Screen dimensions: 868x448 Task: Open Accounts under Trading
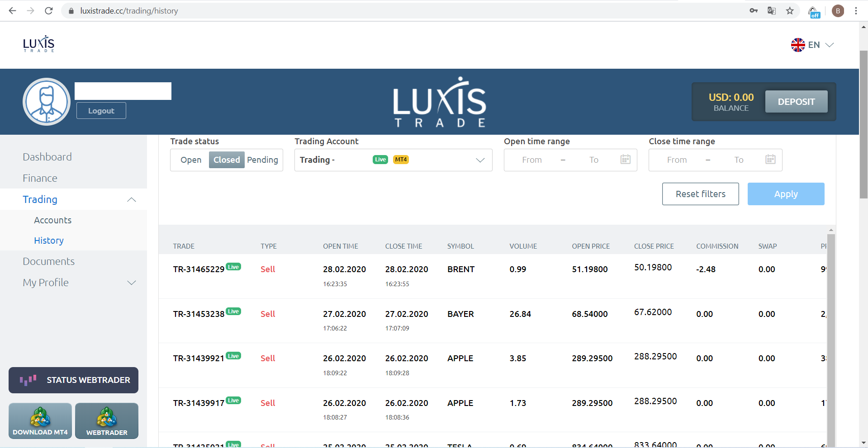(x=53, y=220)
